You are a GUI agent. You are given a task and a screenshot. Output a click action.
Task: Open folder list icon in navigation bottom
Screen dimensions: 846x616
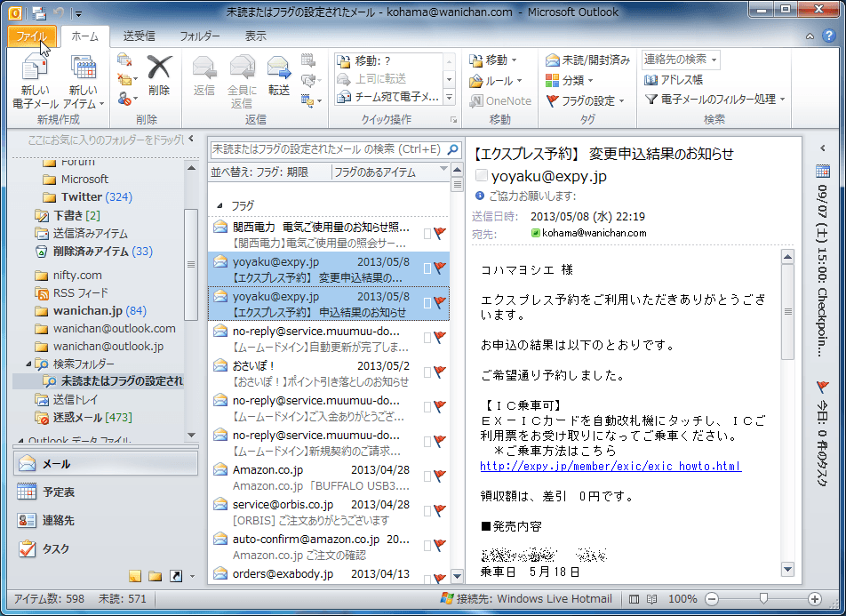click(156, 576)
